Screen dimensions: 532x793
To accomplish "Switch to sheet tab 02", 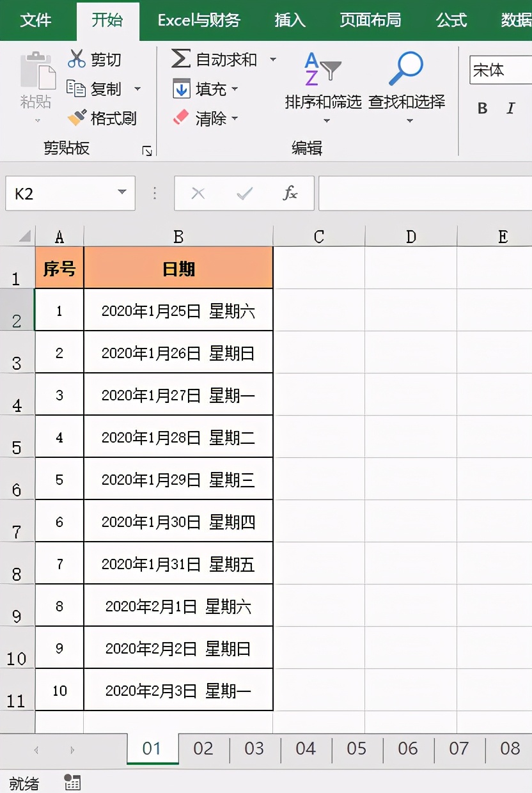I will pos(203,748).
